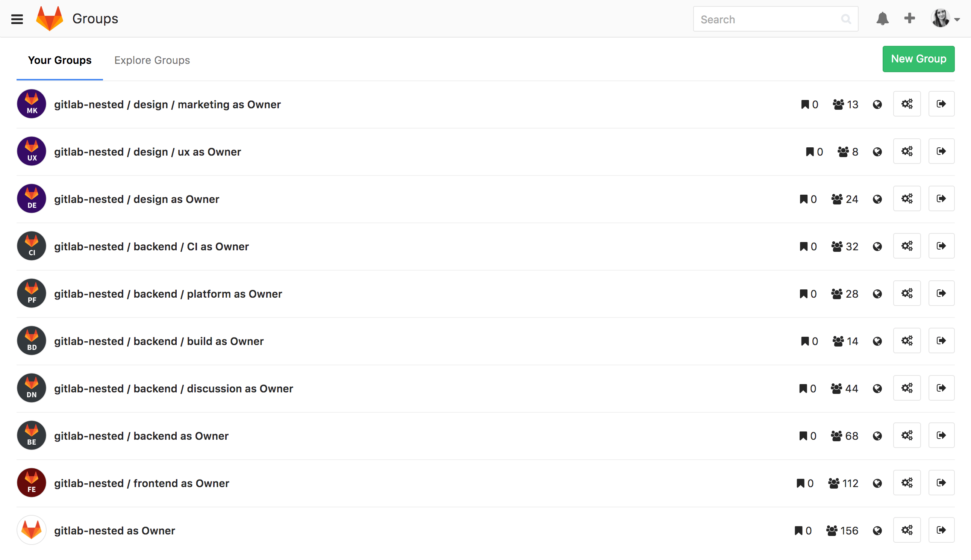971x560 pixels.
Task: Open the gitlab-nested / backend / build group
Action: 159,341
